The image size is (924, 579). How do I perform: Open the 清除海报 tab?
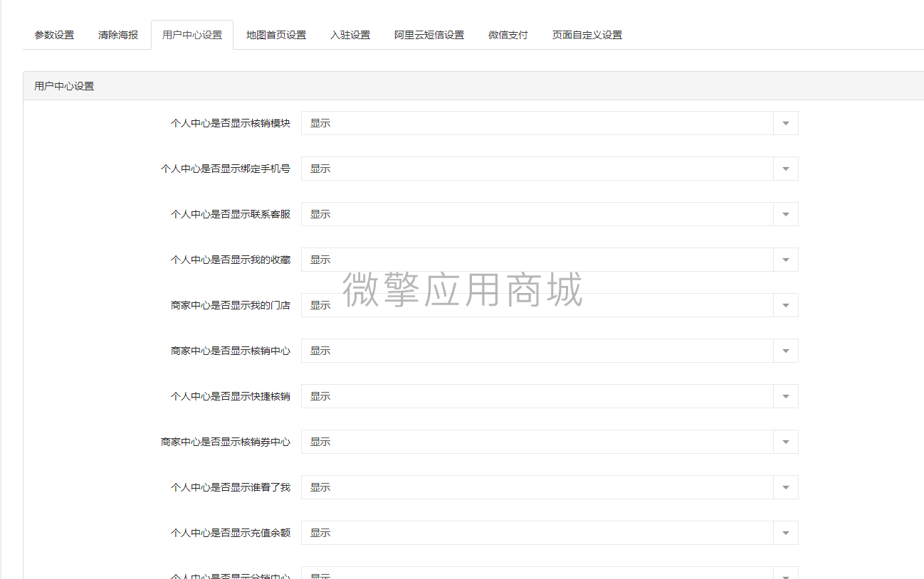[x=118, y=35]
